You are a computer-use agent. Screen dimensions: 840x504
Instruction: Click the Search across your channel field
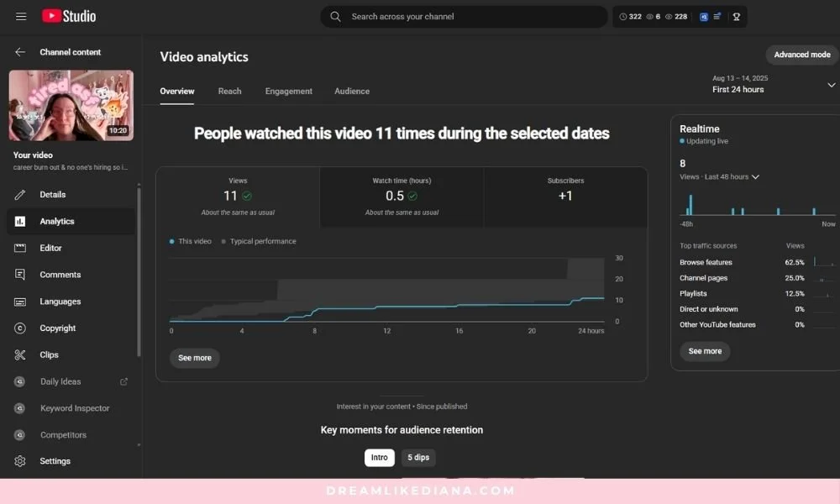tap(464, 16)
